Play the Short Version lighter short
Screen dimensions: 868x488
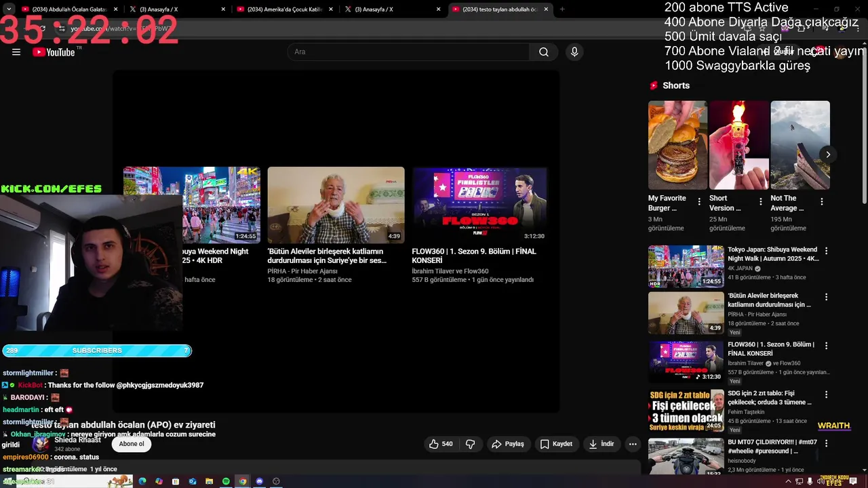click(x=739, y=145)
